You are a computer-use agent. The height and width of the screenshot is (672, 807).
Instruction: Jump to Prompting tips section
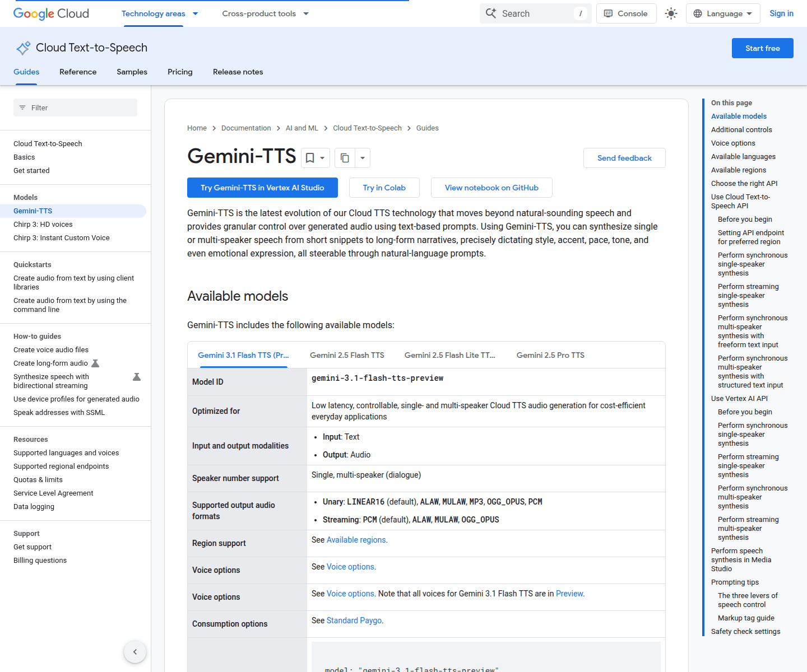735,582
